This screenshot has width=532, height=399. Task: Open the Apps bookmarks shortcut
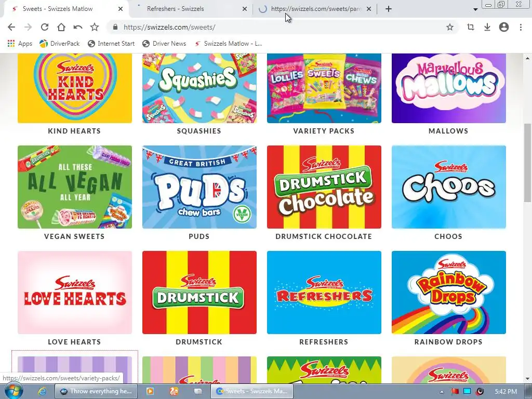coord(20,44)
